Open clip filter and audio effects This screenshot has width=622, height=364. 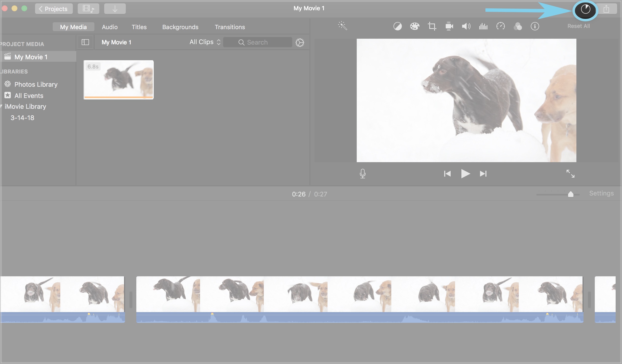[518, 26]
